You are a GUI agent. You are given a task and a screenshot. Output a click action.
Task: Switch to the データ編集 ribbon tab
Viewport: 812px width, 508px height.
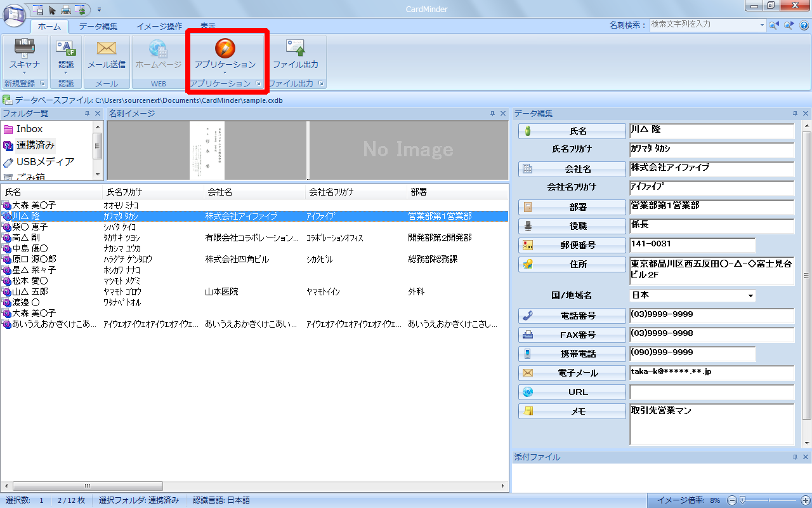coord(98,27)
